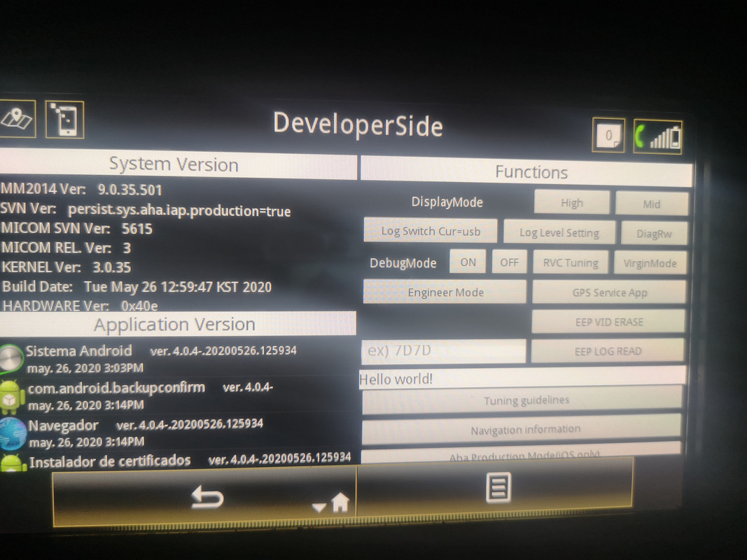Launch GPS Service App

[x=609, y=293]
